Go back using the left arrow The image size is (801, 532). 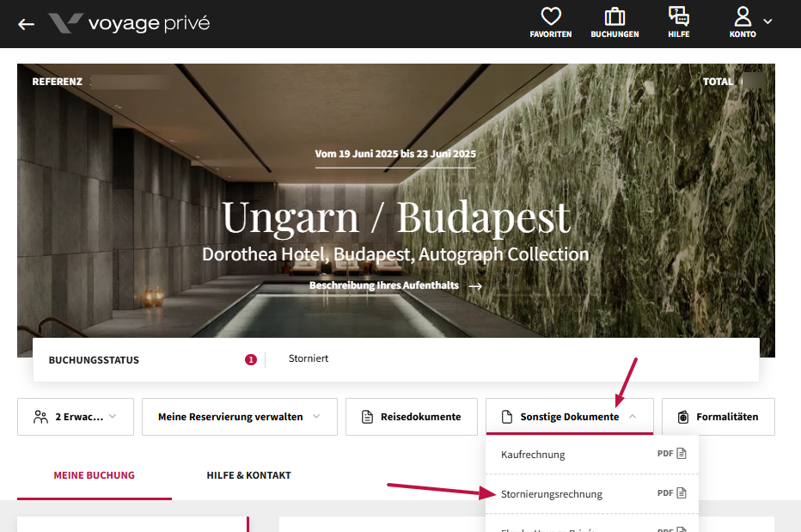pos(26,24)
